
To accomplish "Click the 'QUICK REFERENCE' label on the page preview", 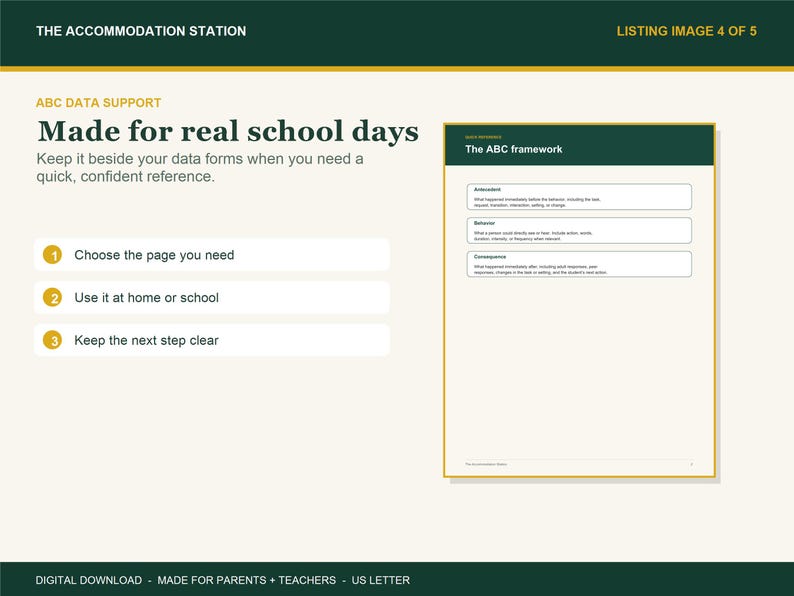I will (x=483, y=137).
